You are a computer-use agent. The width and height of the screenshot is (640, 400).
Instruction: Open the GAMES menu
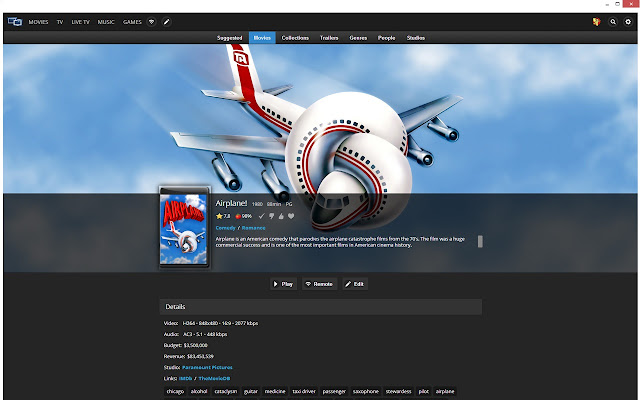[x=132, y=22]
